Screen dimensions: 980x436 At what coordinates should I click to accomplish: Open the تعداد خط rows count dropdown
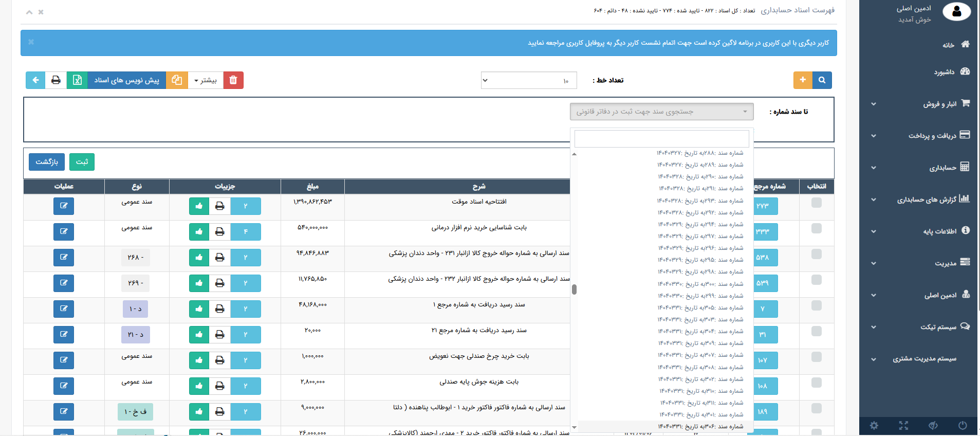[x=528, y=80]
